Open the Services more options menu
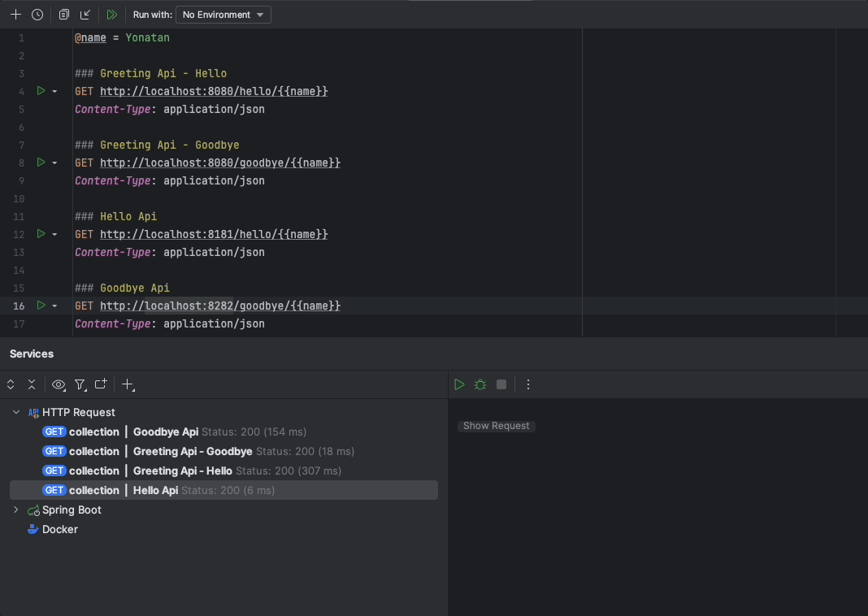This screenshot has width=868, height=616. pyautogui.click(x=528, y=384)
